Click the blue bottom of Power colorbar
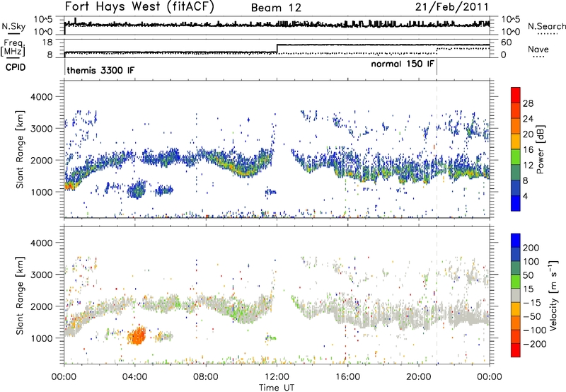Screen dimensions: 566x392 516,203
